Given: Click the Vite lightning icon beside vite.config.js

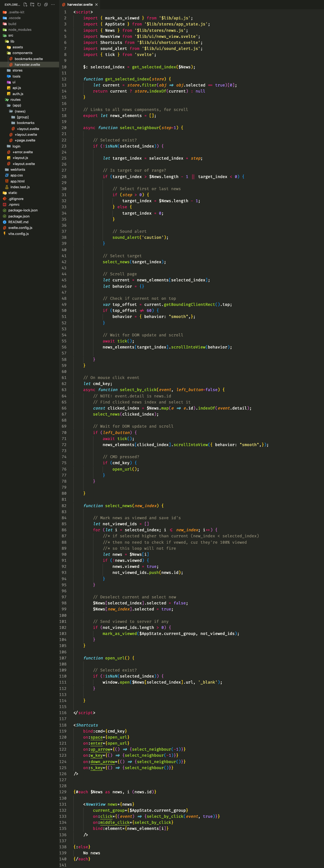Looking at the screenshot, I should click(5, 233).
